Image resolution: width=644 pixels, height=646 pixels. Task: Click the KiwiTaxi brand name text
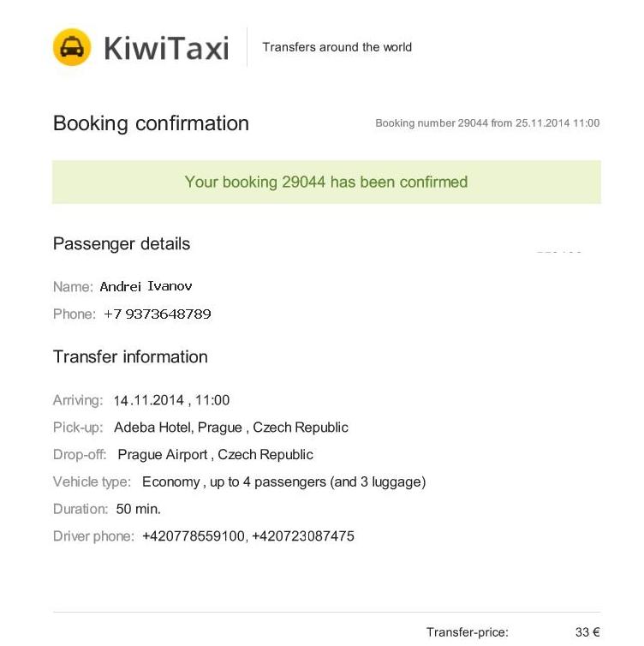coord(166,48)
